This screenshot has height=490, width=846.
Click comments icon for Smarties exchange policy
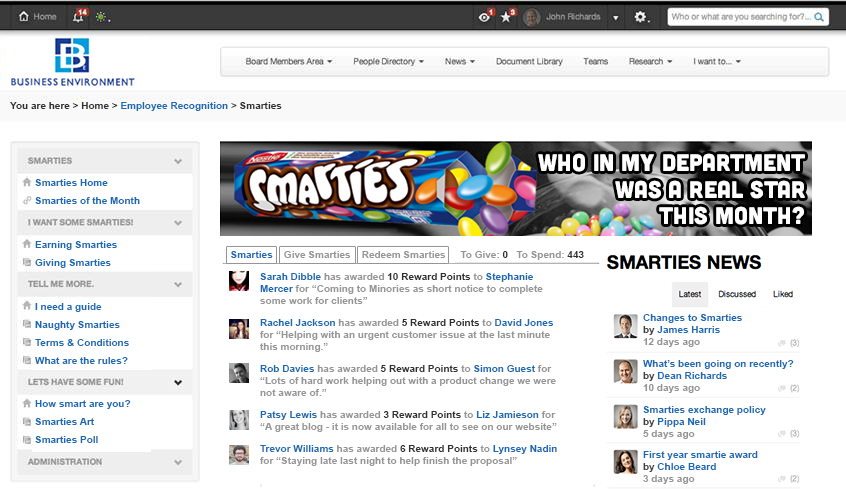[781, 434]
